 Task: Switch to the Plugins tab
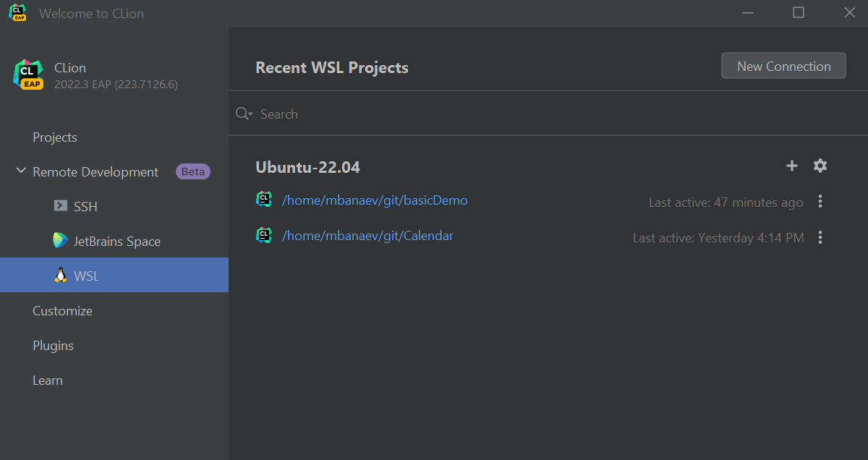pyautogui.click(x=54, y=346)
